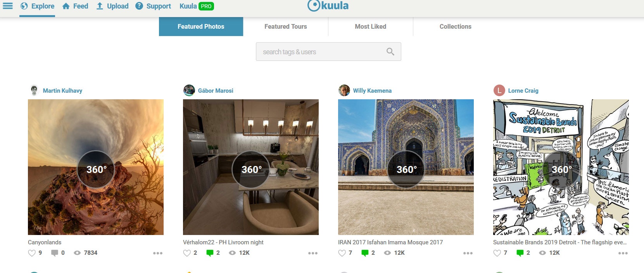Open Martin Kulhavy's profile link

click(x=62, y=91)
